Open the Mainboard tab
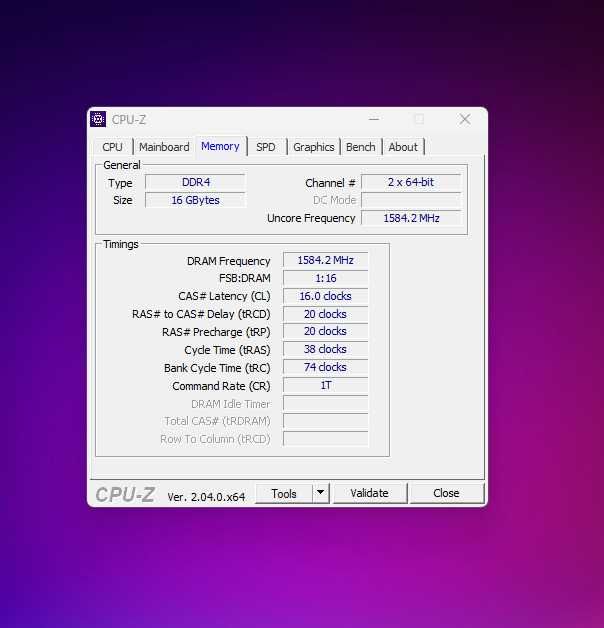604x628 pixels. coord(164,147)
